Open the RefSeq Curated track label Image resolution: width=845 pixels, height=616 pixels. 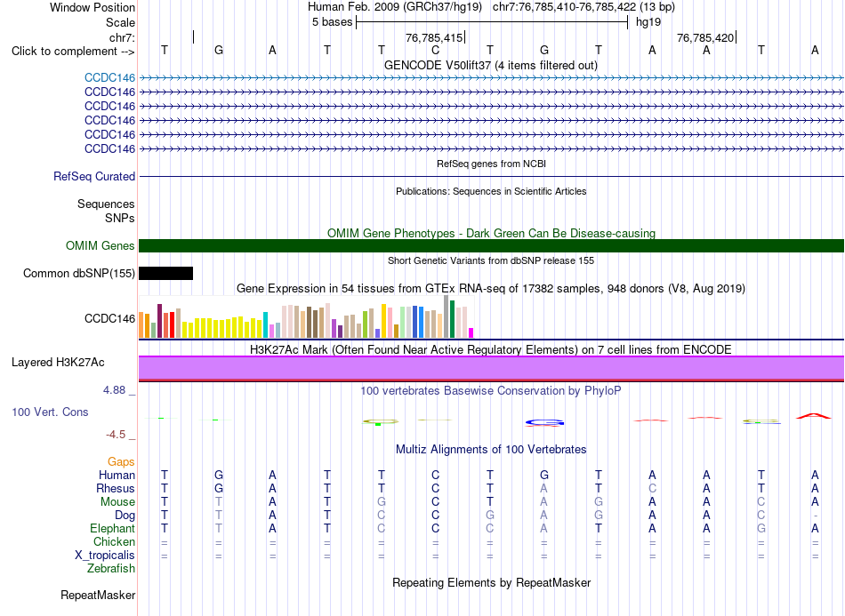point(94,176)
